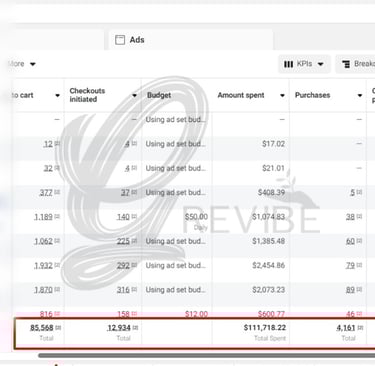The width and height of the screenshot is (375, 366).
Task: Click the $12.00 budget cell
Action: tap(196, 314)
